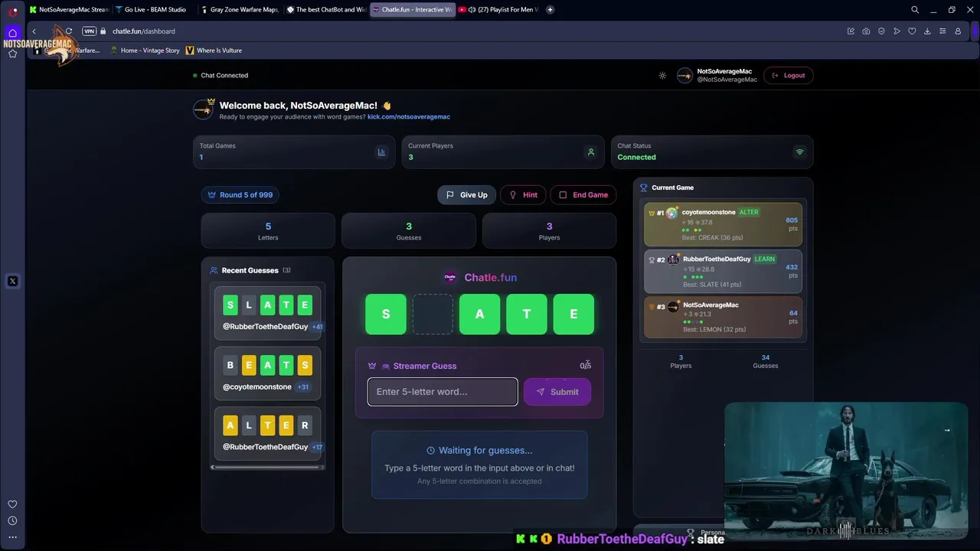Screen dimensions: 980x551
Task: Open the Opera home sidebar icon
Action: [x=12, y=33]
